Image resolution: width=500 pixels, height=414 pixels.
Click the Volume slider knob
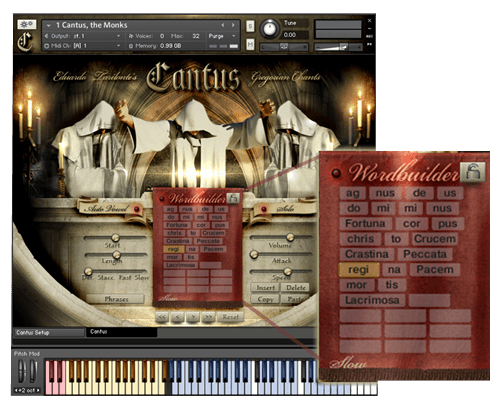pos(290,237)
